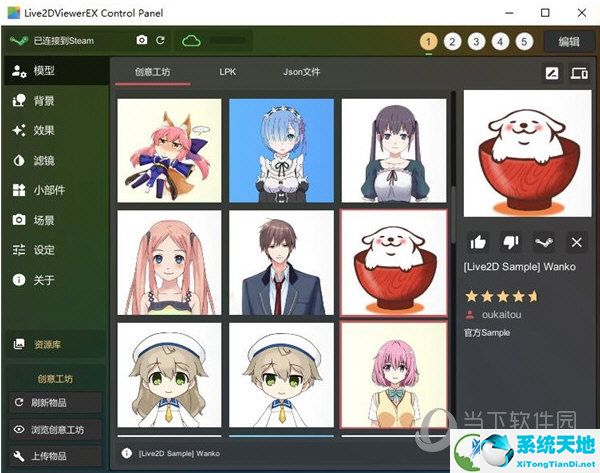This screenshot has width=600, height=473.
Task: Open the 背景 sidebar section
Action: pyautogui.click(x=57, y=101)
